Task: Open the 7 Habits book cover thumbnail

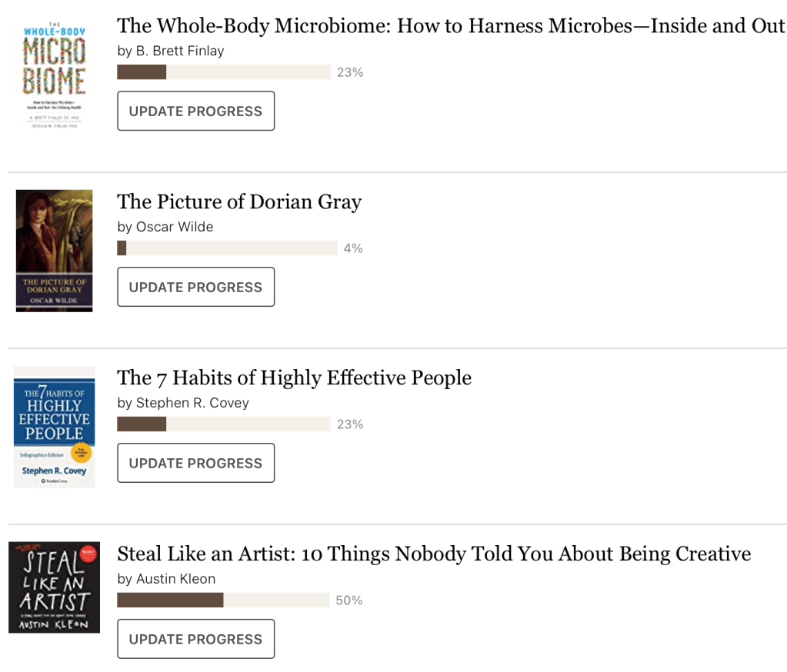Action: point(54,427)
